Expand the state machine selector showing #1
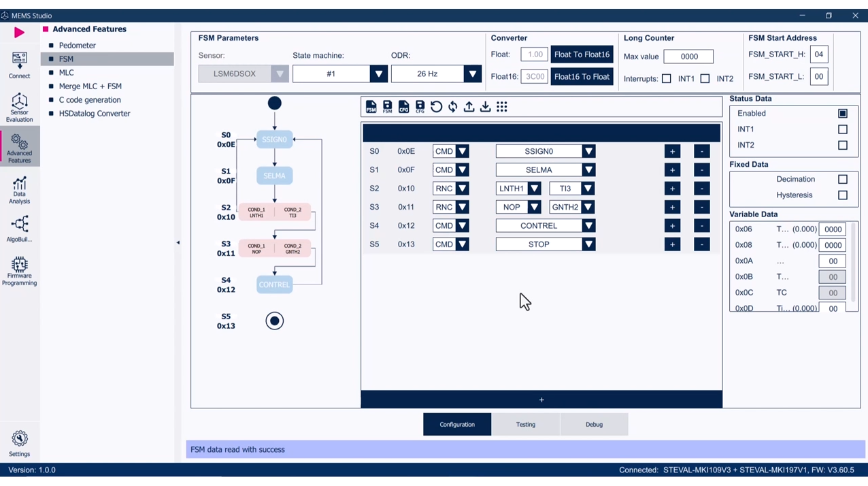The image size is (868, 486). pos(378,74)
